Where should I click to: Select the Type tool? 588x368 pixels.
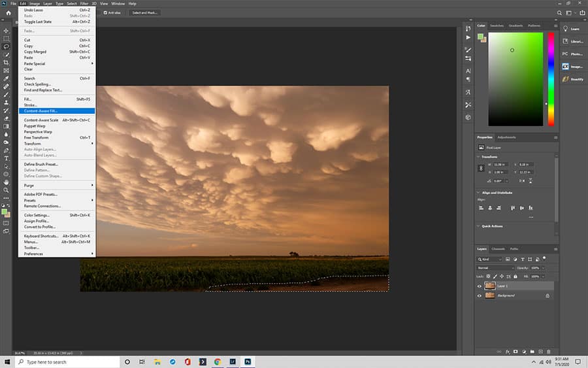point(6,158)
